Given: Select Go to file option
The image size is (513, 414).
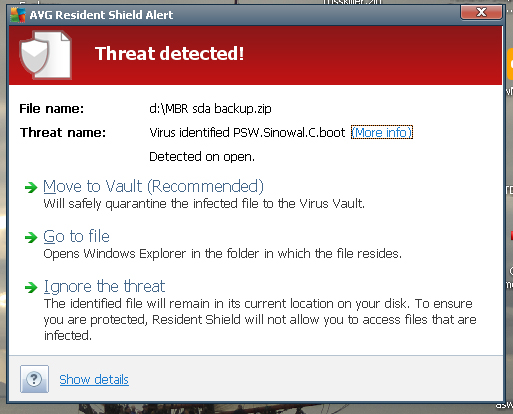Looking at the screenshot, I should click(76, 236).
